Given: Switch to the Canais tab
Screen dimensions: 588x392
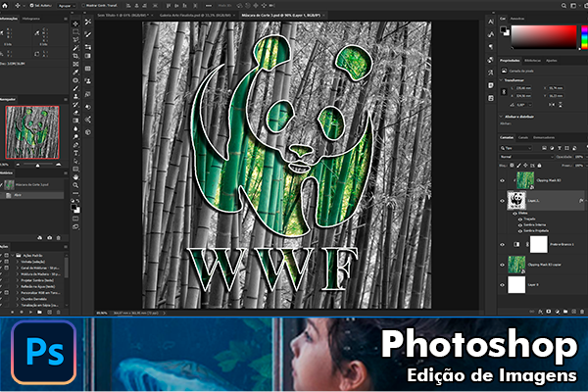Looking at the screenshot, I should click(523, 137).
